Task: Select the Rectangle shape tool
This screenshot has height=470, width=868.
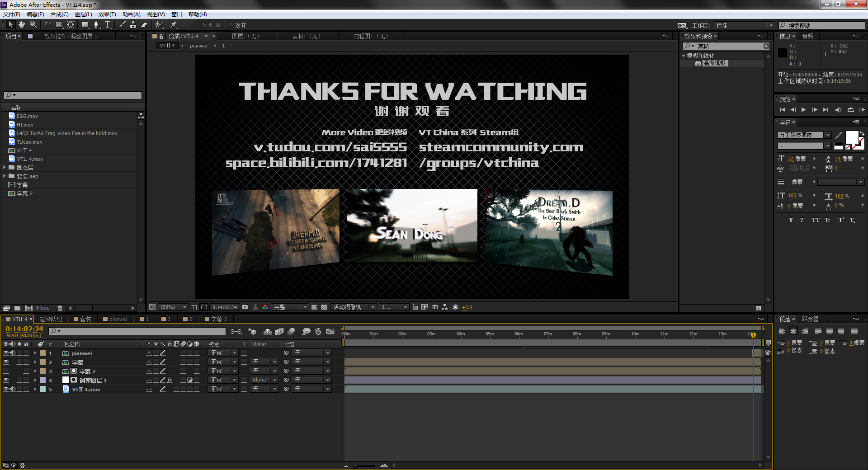Action: coord(85,25)
